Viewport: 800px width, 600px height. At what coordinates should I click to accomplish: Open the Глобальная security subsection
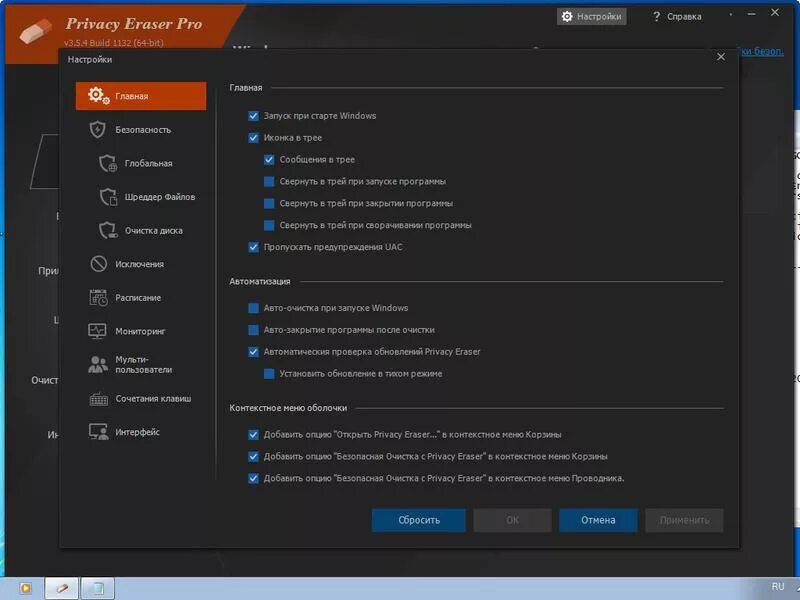141,163
